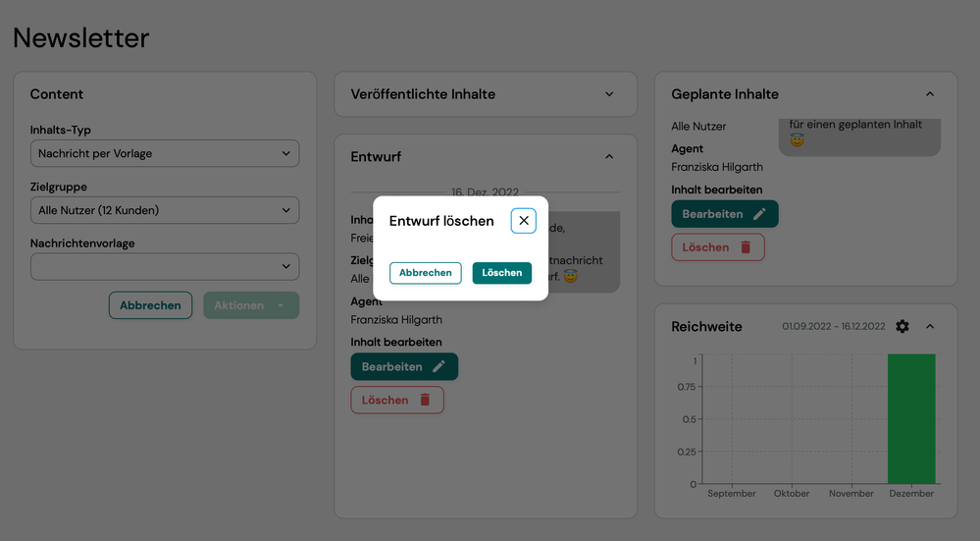Open the Zielgruppe dropdown
Viewport: 980px width, 541px height.
165,210
